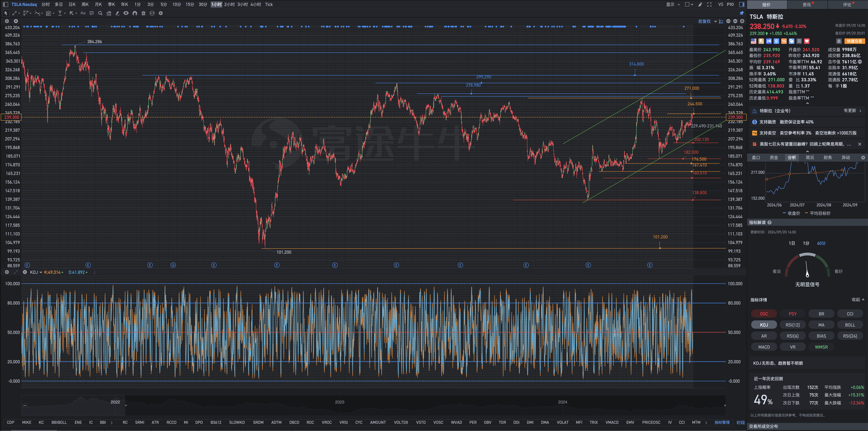
Task: Open 指标管理 indicator management
Action: click(x=722, y=422)
